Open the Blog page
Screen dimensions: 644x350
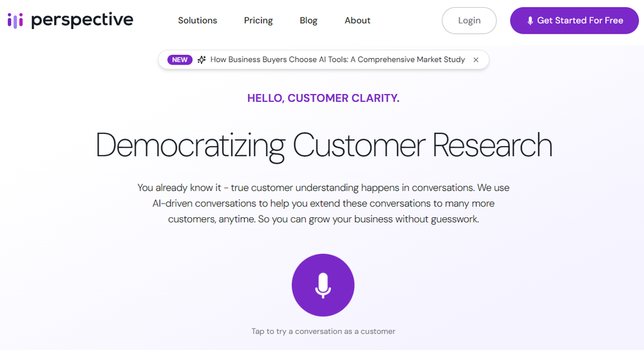coord(308,21)
